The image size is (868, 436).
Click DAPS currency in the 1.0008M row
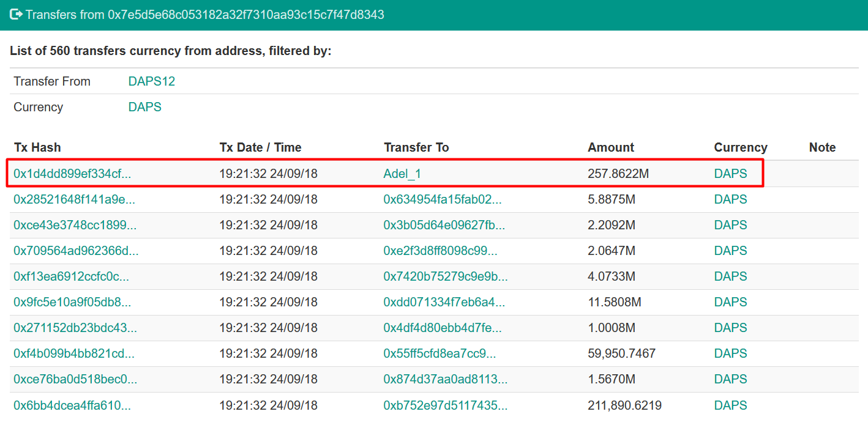pos(731,328)
